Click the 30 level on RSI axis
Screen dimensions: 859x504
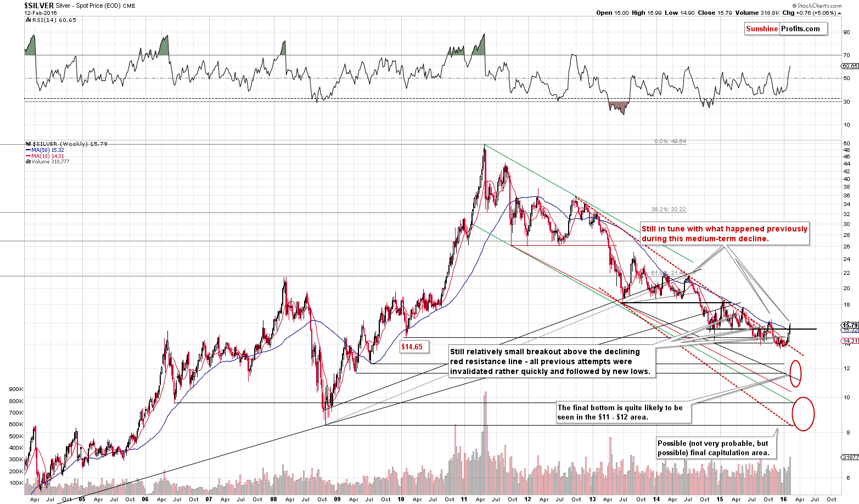(x=847, y=101)
